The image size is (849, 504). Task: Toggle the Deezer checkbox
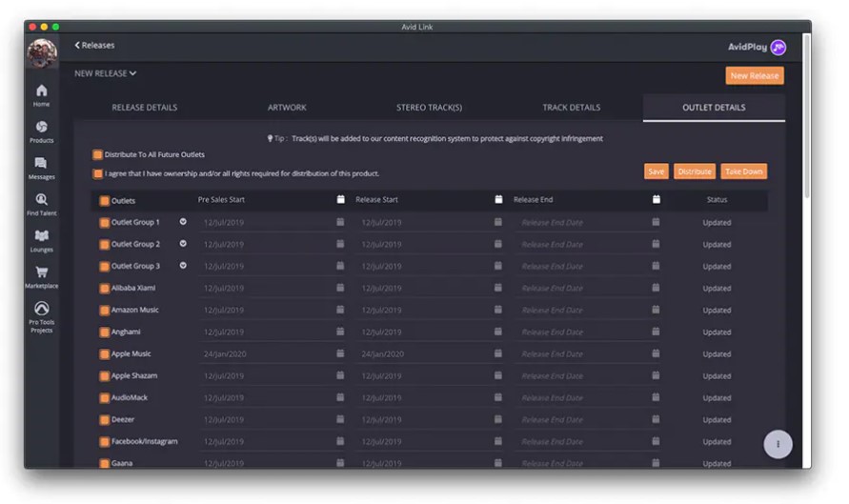click(x=104, y=419)
